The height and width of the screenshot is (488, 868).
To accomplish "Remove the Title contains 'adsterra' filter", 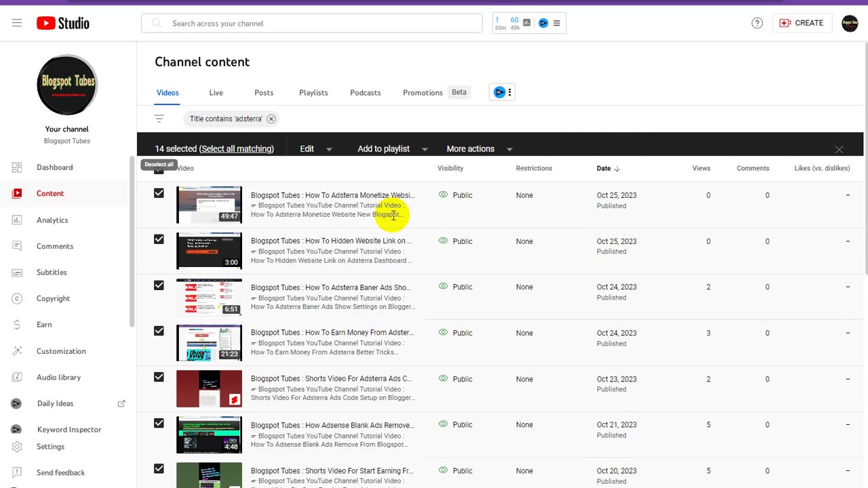I will pos(271,119).
